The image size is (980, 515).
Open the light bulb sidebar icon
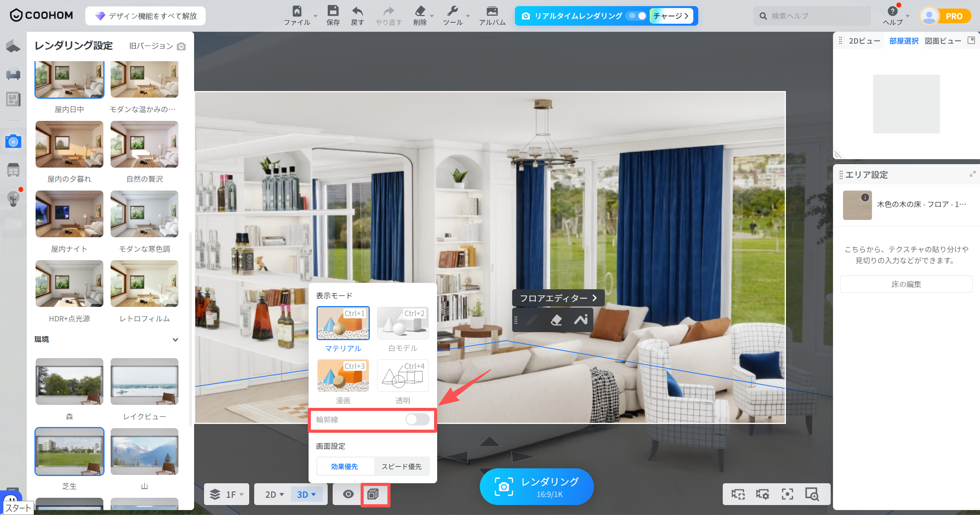pos(13,199)
